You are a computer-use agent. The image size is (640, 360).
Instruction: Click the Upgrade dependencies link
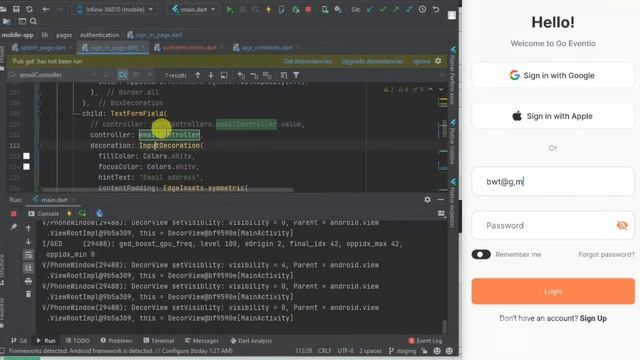372,61
